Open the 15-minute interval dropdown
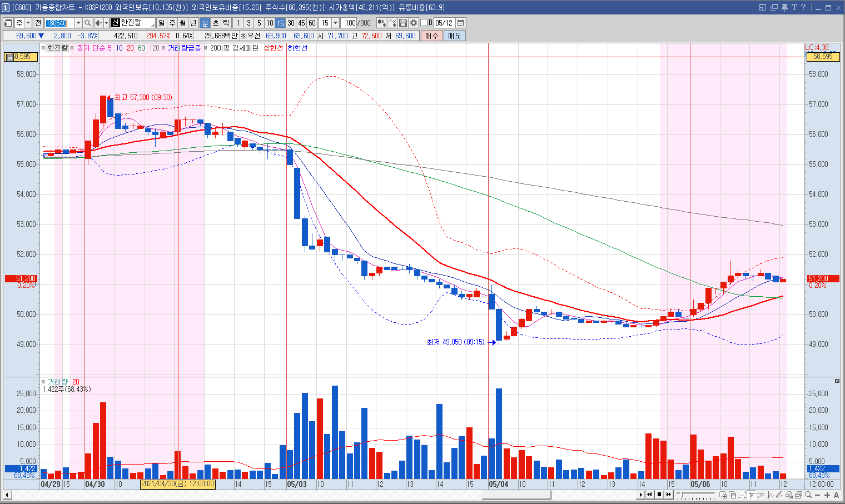The height and width of the screenshot is (504, 845). tap(335, 23)
